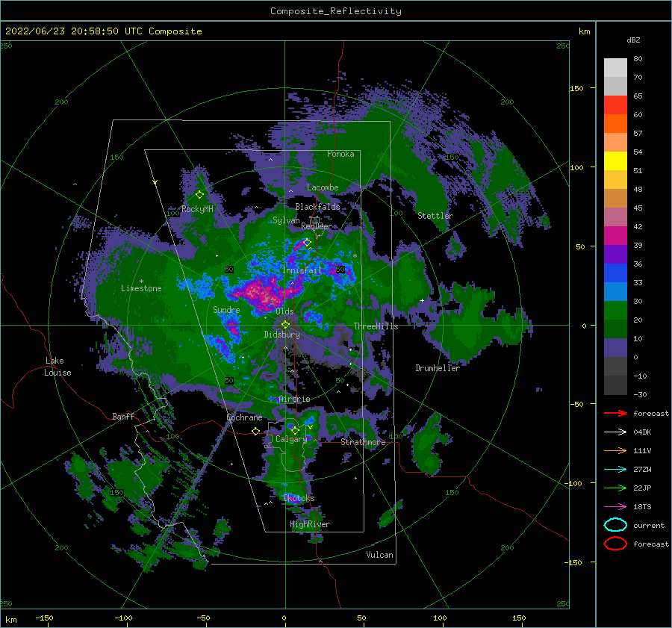Click the Vulcan label

[379, 555]
